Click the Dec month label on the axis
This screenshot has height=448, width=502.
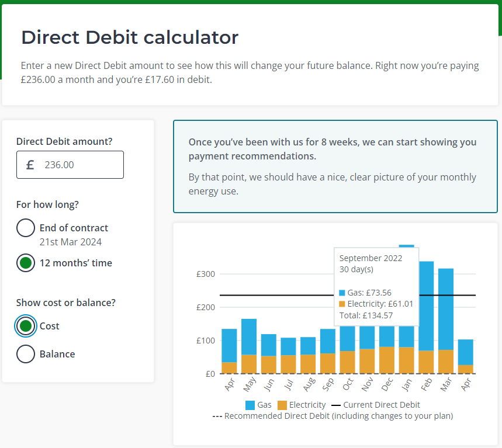click(x=387, y=384)
